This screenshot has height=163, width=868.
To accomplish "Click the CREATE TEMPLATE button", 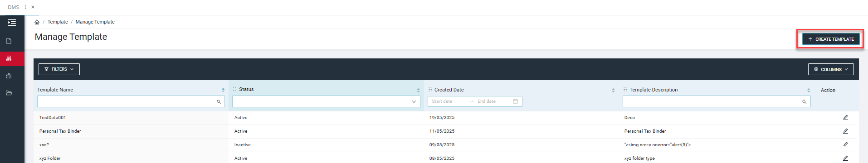I will [x=831, y=39].
